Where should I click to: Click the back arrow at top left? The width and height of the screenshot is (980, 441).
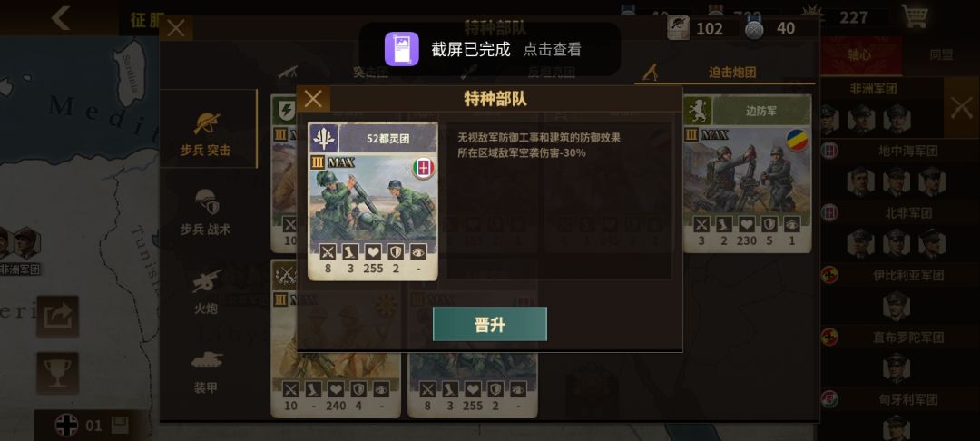click(x=61, y=17)
